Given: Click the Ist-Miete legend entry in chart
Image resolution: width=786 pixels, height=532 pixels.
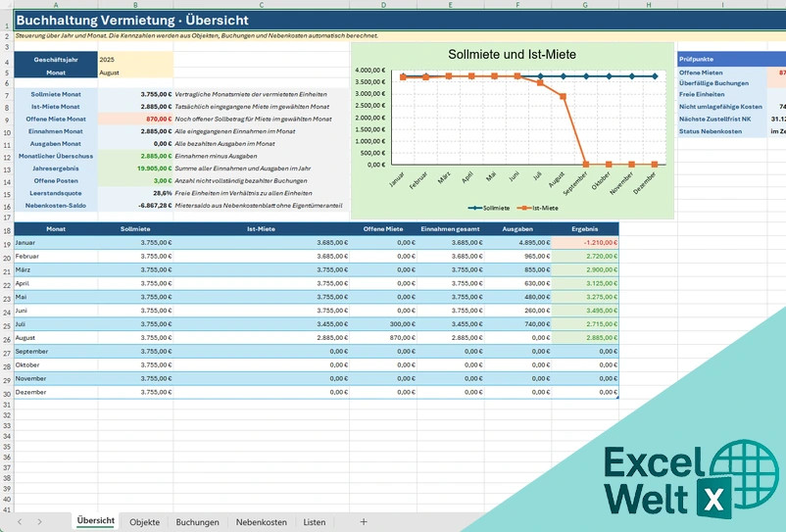Looking at the screenshot, I should pyautogui.click(x=537, y=208).
